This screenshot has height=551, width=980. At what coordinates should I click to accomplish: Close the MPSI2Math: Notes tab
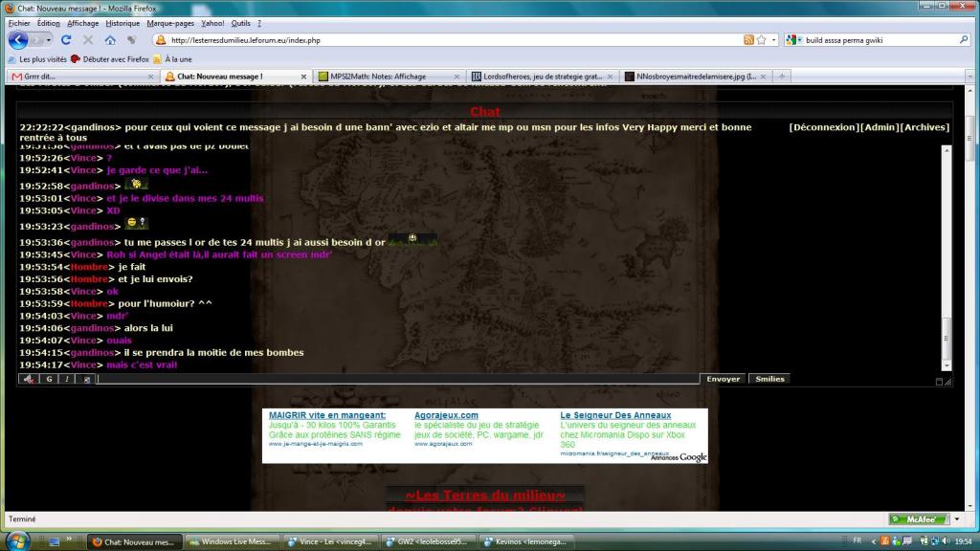coord(457,77)
